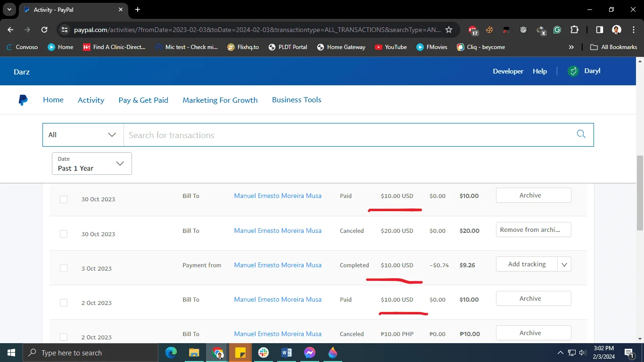Expand arrow next to Add tracking
This screenshot has width=644, height=362.
pyautogui.click(x=564, y=264)
